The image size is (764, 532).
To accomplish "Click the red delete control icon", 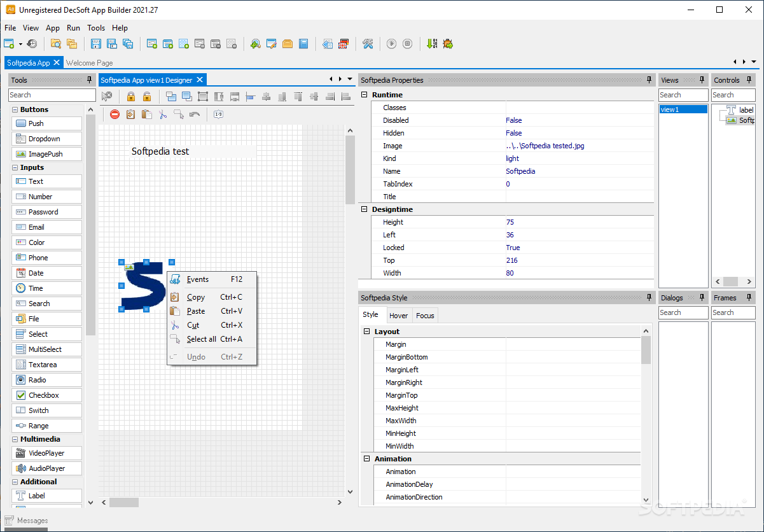I will point(115,115).
